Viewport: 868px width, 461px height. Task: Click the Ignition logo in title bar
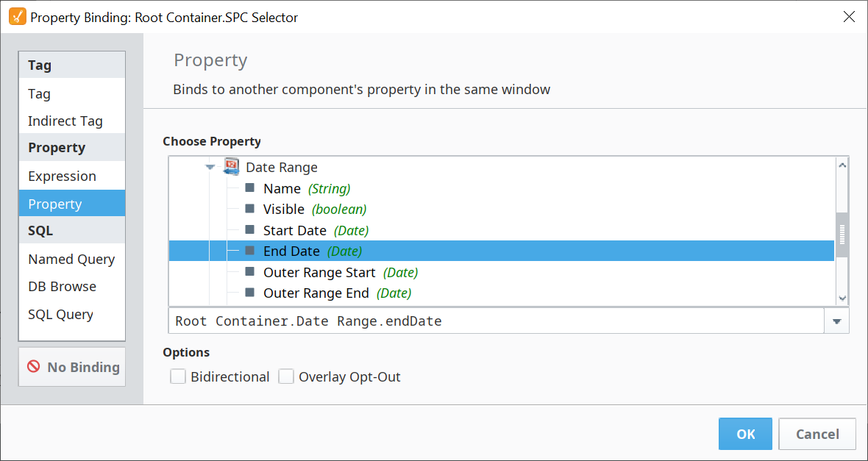coord(16,17)
